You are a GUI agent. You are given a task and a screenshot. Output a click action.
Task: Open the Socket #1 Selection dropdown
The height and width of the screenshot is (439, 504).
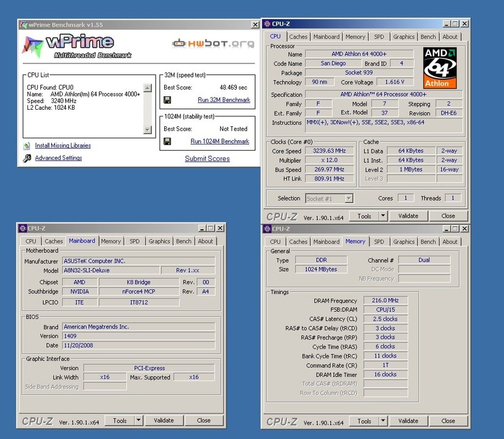349,199
